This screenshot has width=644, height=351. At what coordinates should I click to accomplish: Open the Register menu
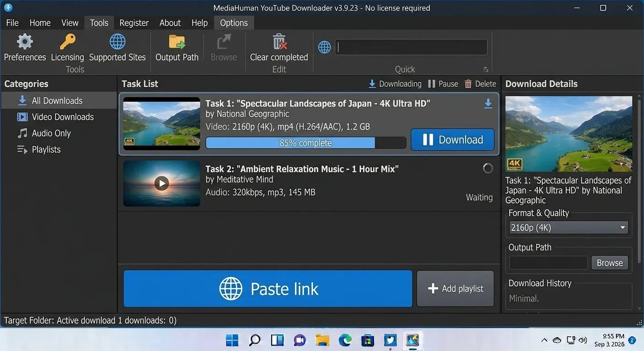(x=134, y=23)
